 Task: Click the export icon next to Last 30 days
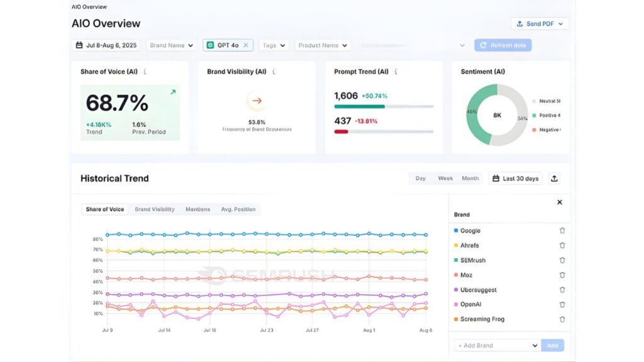(x=554, y=178)
